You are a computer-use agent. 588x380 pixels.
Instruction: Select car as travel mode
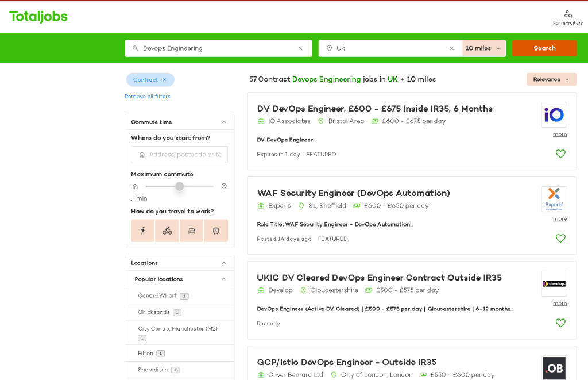[192, 231]
